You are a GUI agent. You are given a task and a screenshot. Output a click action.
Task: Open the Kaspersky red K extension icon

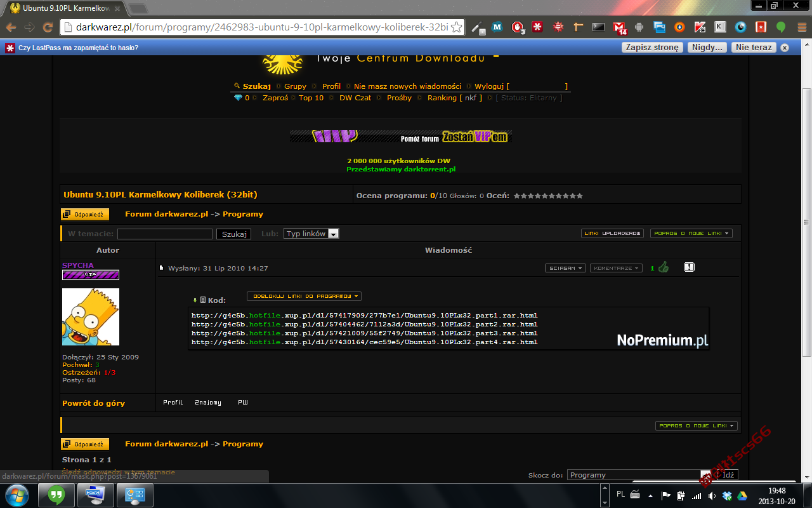[700, 27]
